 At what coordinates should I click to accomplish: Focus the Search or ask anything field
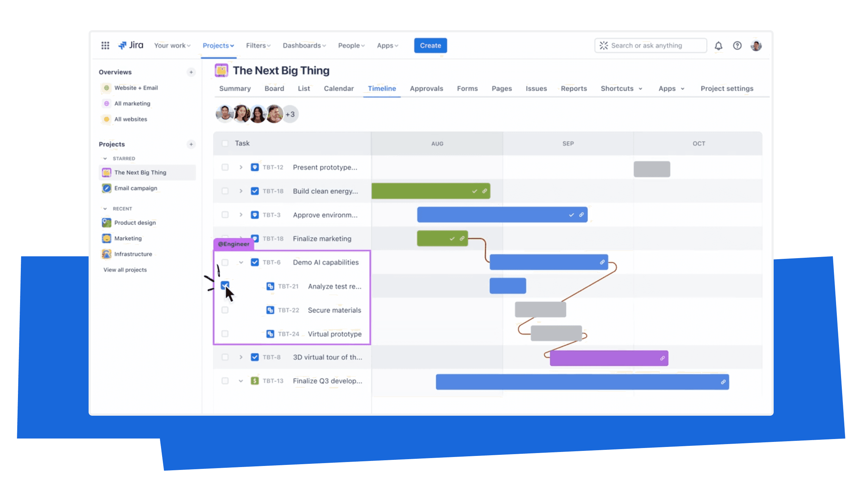(650, 46)
